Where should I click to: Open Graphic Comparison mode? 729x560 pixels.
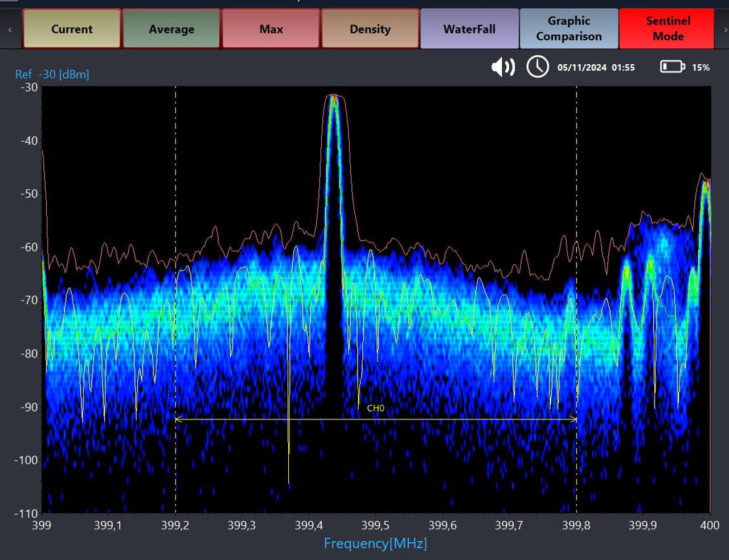569,28
